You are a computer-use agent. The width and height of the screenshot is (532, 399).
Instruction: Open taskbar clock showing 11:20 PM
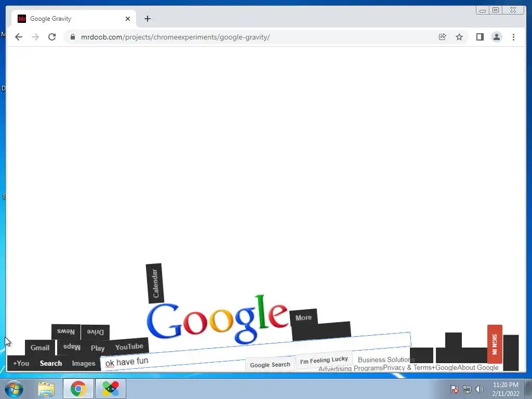506,389
